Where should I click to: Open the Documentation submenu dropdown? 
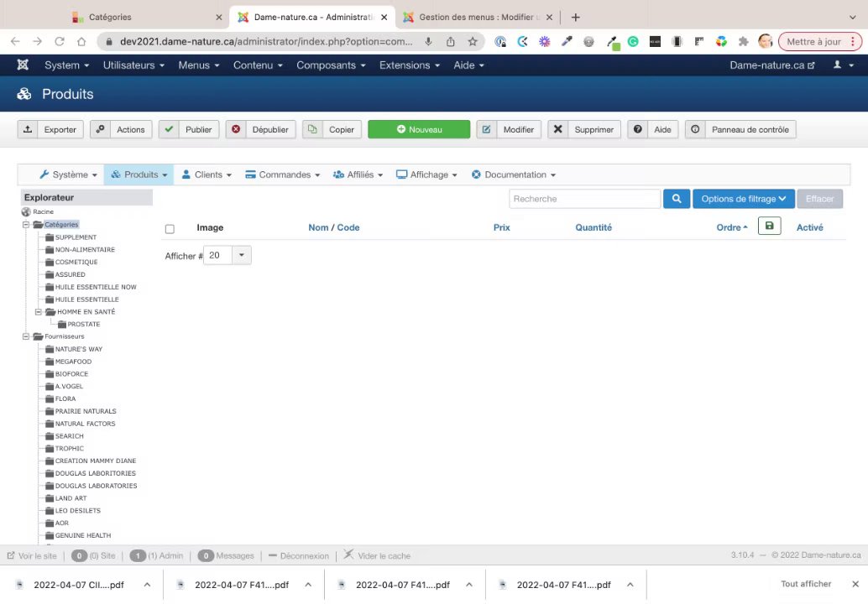(514, 174)
